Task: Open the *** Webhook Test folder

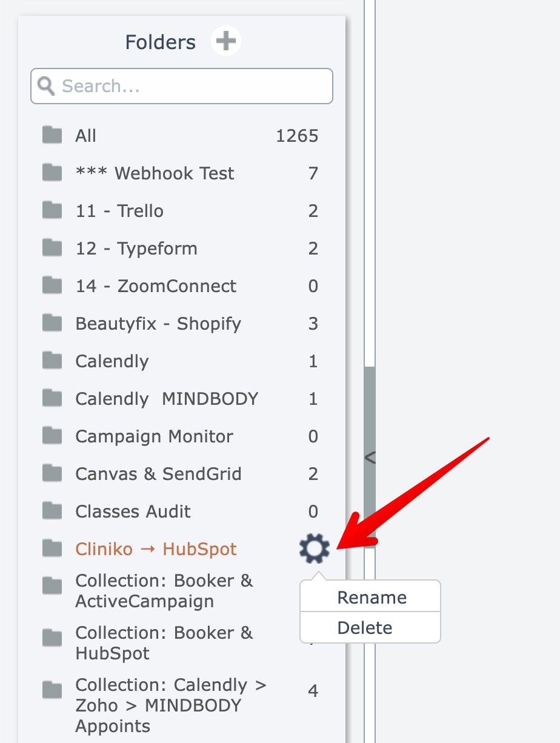Action: tap(155, 173)
